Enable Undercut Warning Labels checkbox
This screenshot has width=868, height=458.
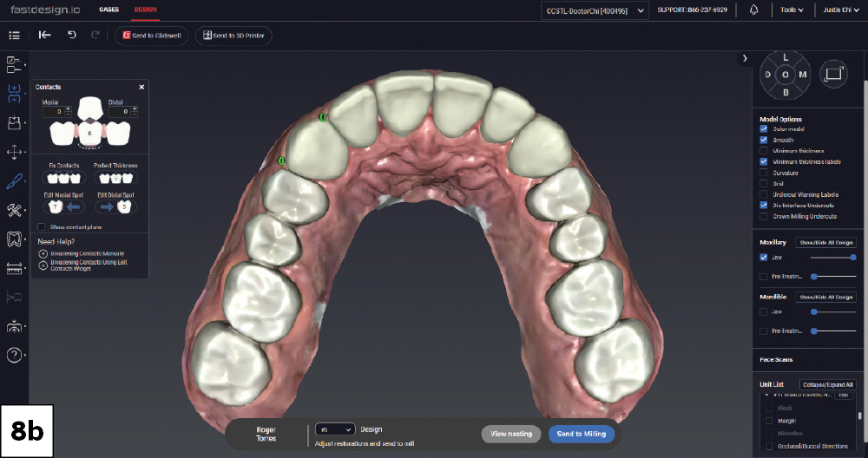763,194
